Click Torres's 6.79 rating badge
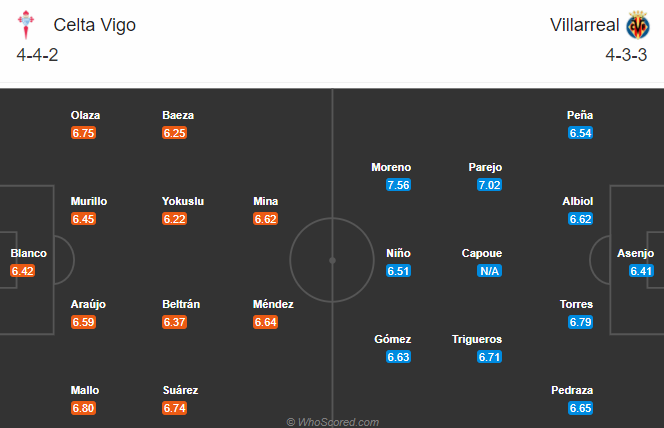Screen dimensions: 664x428 (580, 322)
